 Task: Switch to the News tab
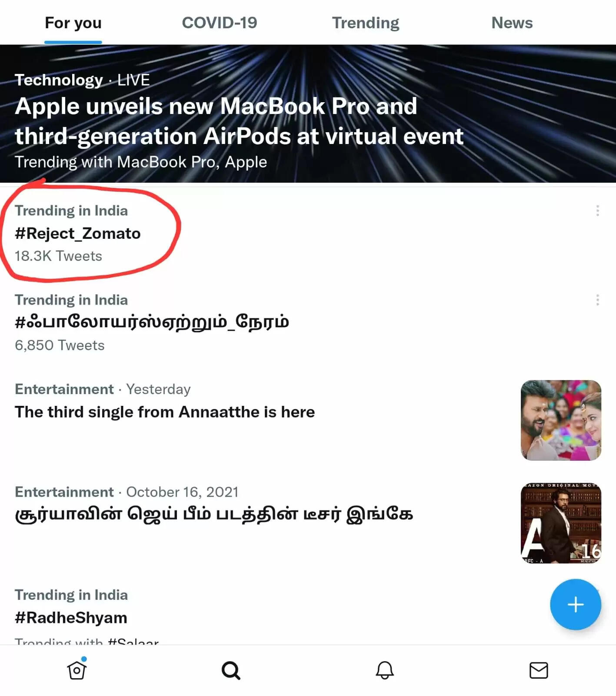point(512,23)
